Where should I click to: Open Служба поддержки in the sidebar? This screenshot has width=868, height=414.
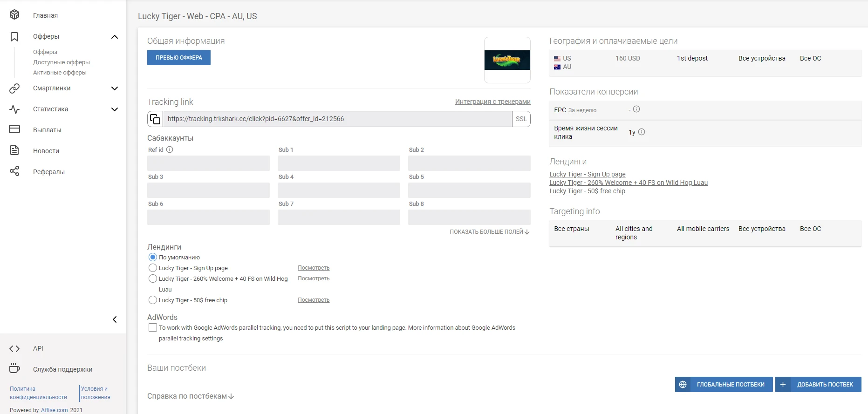pos(63,369)
